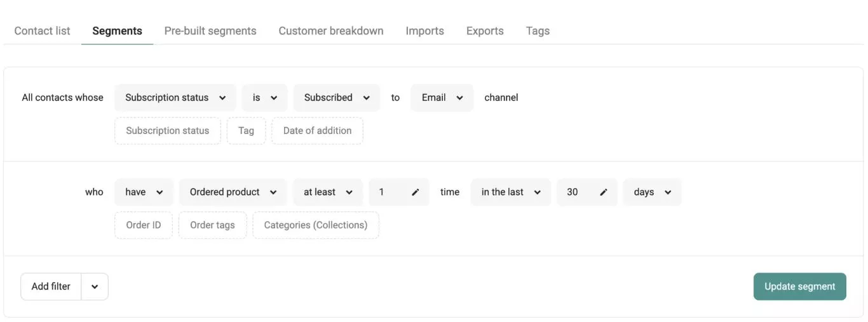Expand the days unit dropdown
This screenshot has width=868, height=322.
[x=652, y=192]
